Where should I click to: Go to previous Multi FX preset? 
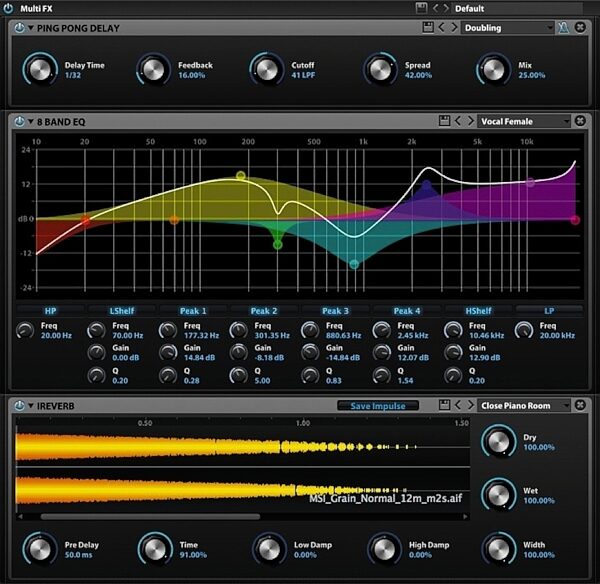pos(435,8)
